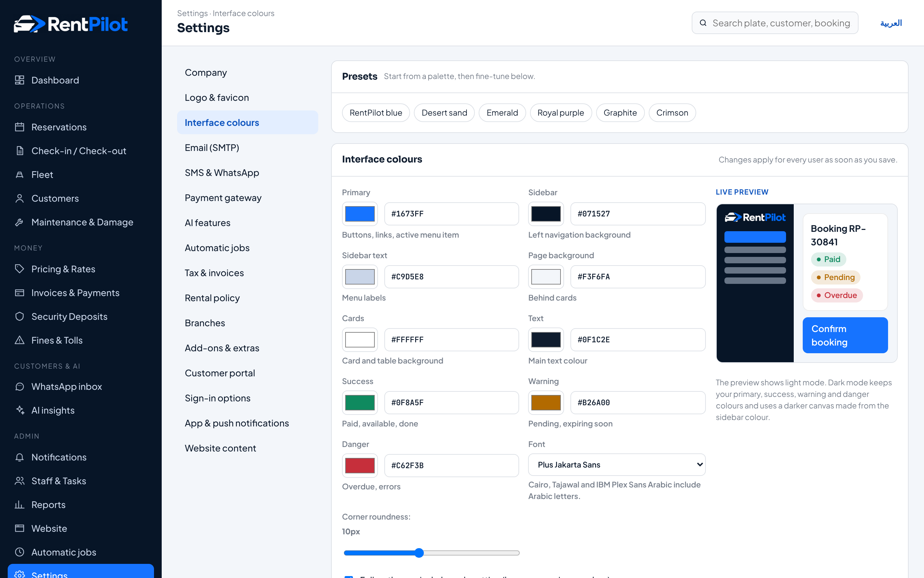924x578 pixels.
Task: Open the Company settings section
Action: (247, 73)
